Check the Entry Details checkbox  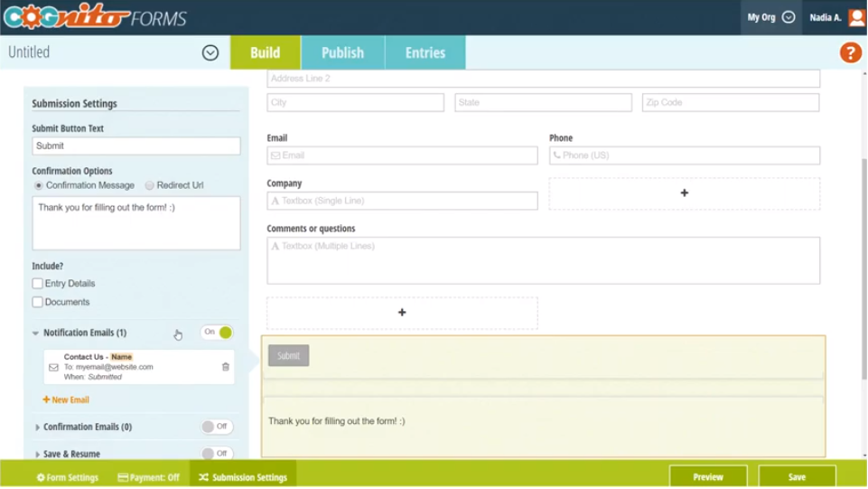click(x=38, y=284)
